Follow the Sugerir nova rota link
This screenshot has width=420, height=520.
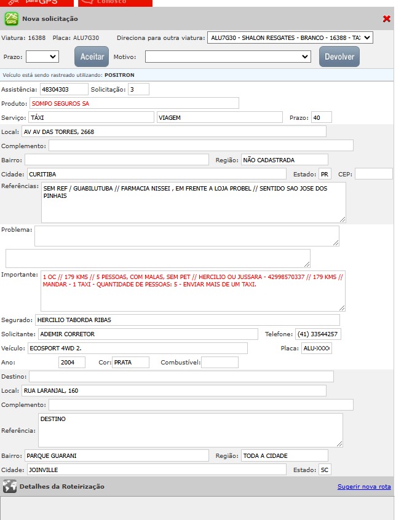364,487
